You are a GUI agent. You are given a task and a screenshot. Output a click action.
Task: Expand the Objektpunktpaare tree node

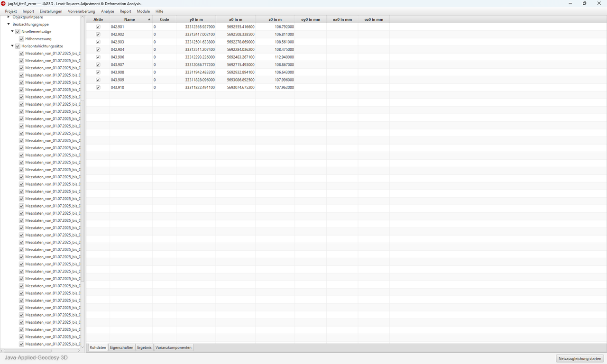tap(9, 17)
